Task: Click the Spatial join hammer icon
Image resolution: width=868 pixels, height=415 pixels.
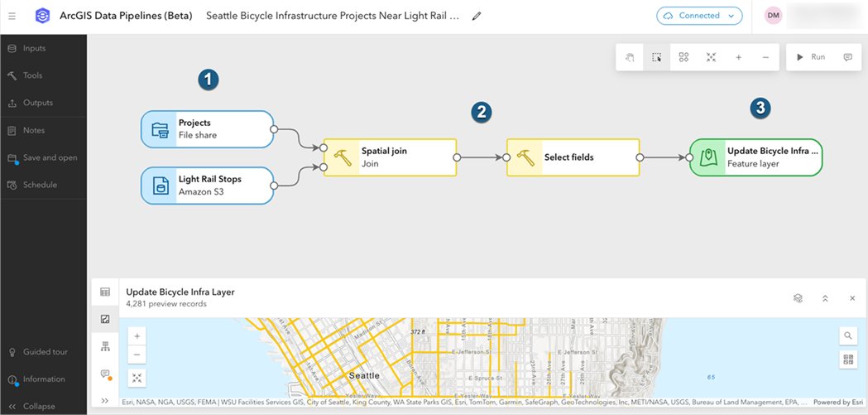Action: click(x=343, y=157)
